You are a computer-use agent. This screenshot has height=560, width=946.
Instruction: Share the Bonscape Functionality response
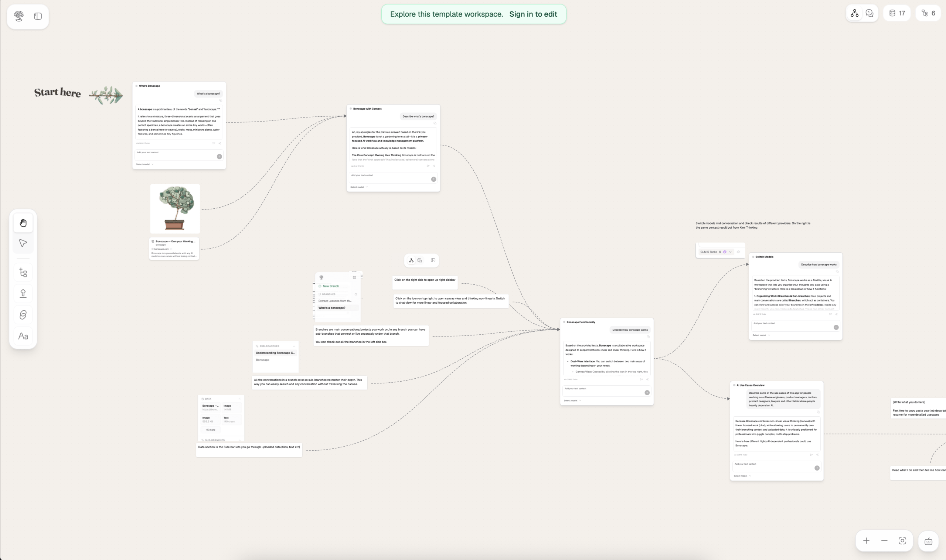[x=647, y=379]
